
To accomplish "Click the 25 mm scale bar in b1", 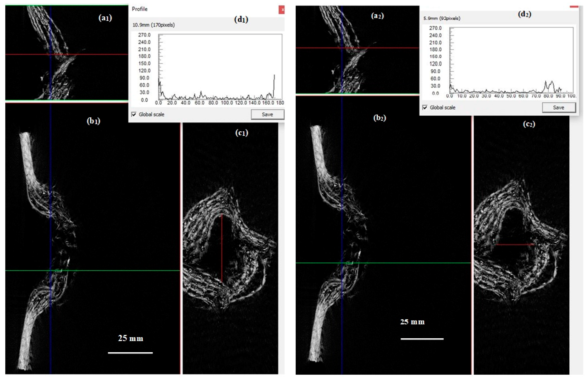I will [130, 353].
